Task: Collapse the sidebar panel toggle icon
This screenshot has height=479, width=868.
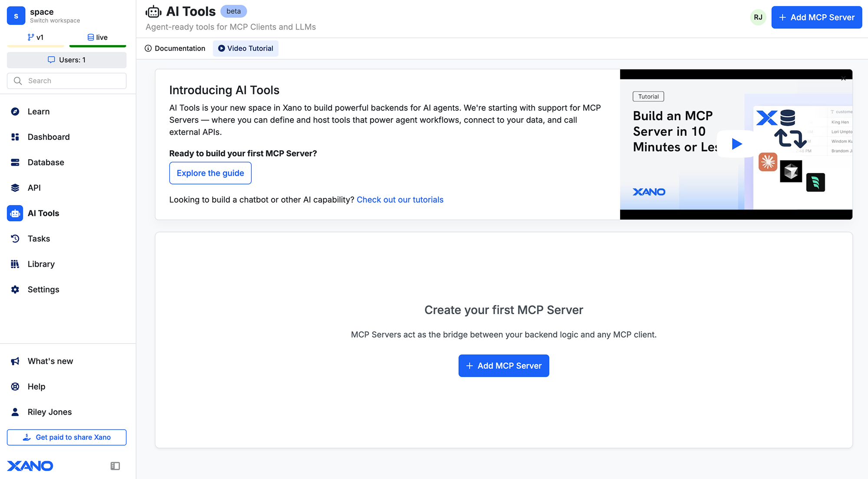Action: tap(115, 466)
